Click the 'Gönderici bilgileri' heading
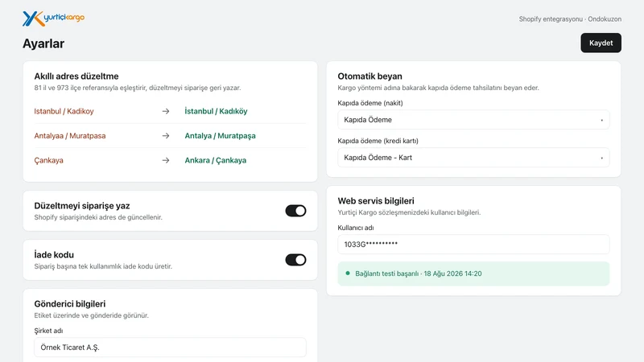The height and width of the screenshot is (362, 644). pos(70,304)
